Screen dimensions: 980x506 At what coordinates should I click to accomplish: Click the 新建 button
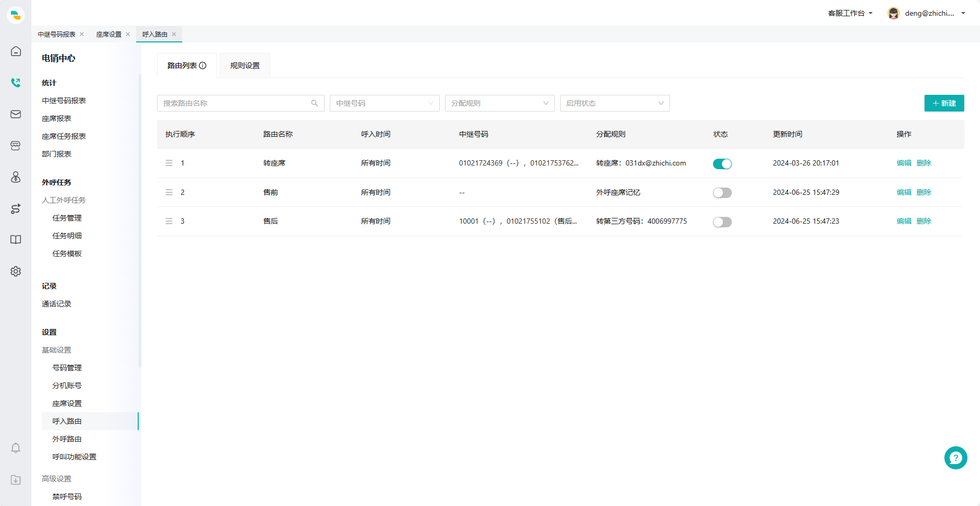[x=944, y=103]
